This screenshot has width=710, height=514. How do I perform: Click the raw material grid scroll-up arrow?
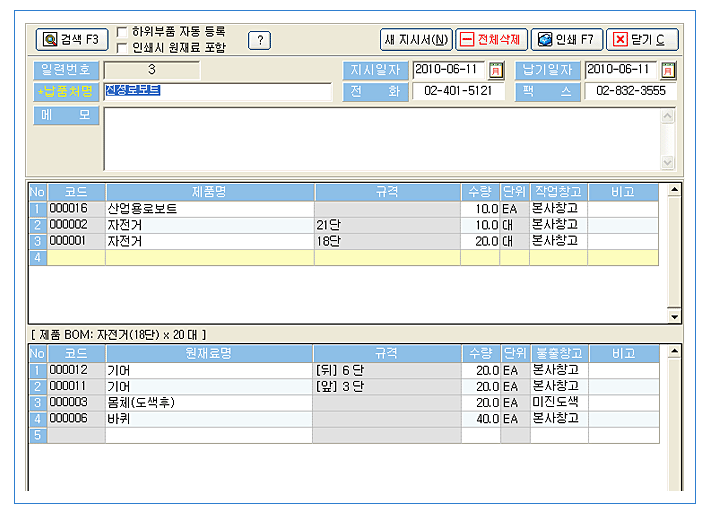tap(674, 351)
